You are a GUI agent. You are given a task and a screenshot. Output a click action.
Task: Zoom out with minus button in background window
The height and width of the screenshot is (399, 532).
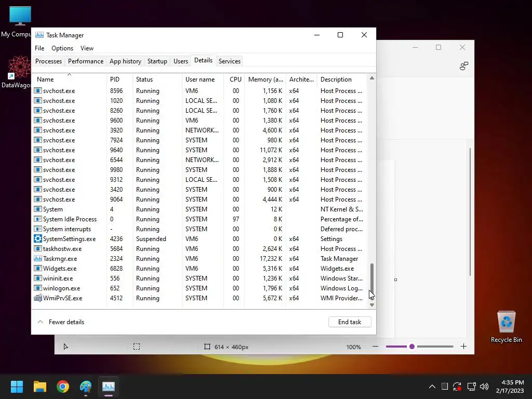[375, 347]
